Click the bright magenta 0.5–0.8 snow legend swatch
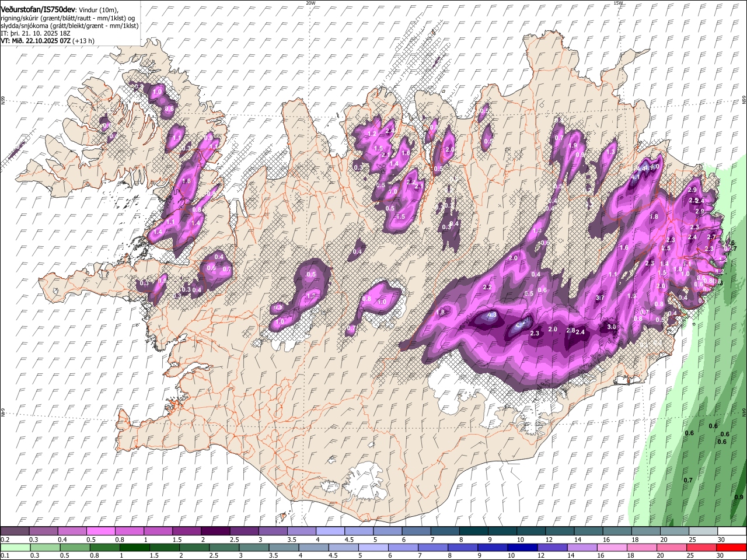This screenshot has height=560, width=747. [x=101, y=531]
